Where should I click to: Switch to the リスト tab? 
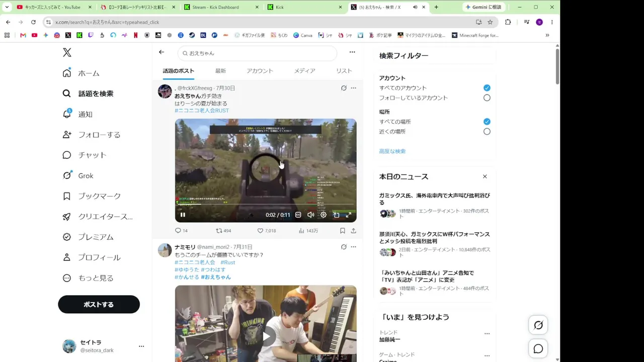point(344,71)
